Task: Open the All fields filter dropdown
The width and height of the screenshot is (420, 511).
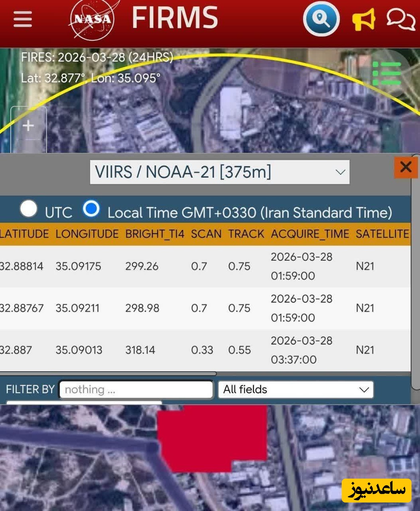Action: click(x=296, y=390)
